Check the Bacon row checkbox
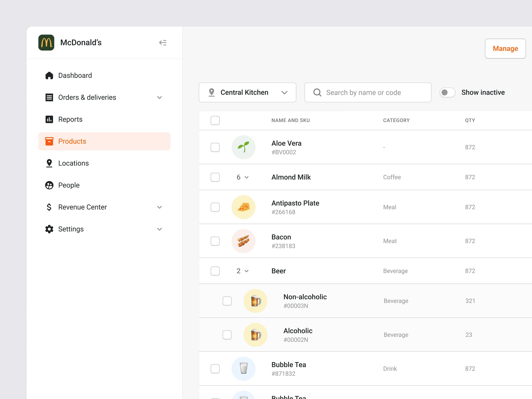 click(215, 241)
